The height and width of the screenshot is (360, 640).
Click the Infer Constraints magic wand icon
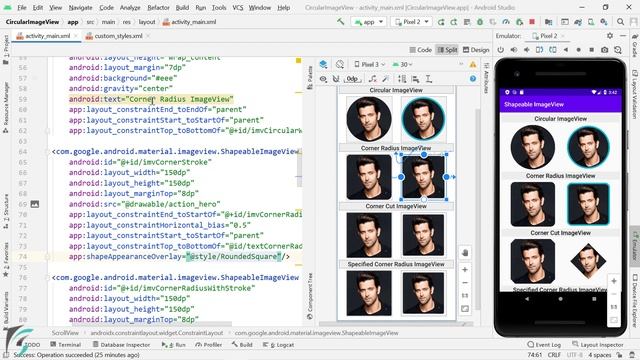(385, 79)
